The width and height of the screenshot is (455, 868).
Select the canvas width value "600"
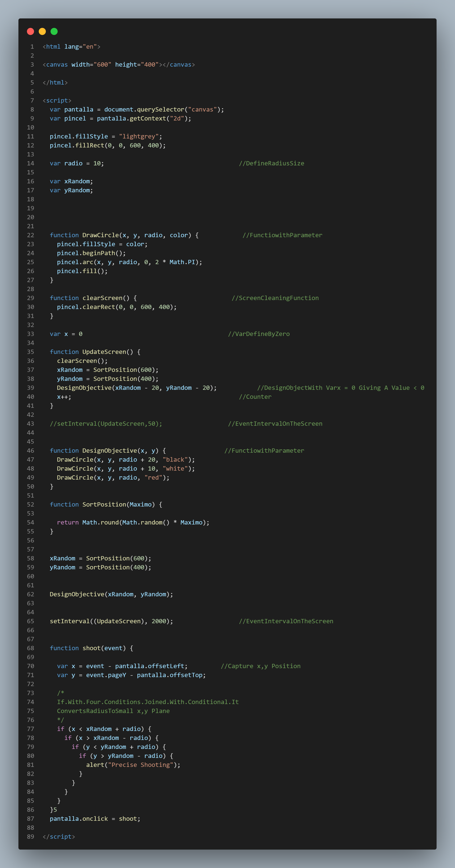[103, 64]
